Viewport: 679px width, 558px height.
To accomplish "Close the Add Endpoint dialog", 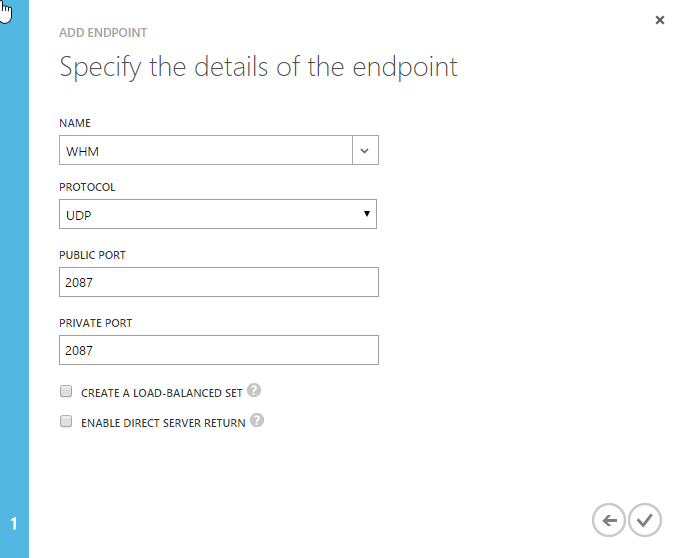I will point(660,20).
